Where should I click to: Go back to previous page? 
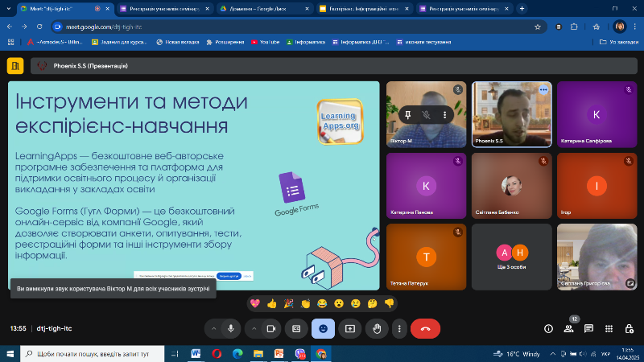[x=10, y=27]
